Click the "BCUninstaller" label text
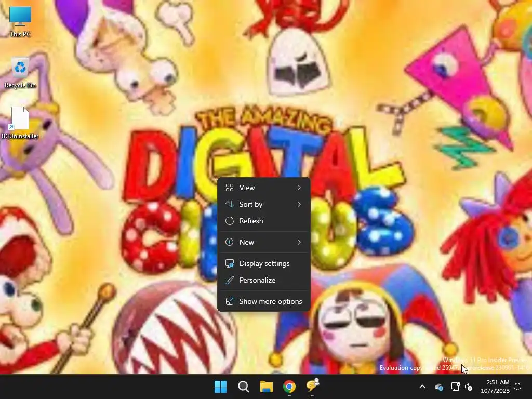 pyautogui.click(x=20, y=136)
